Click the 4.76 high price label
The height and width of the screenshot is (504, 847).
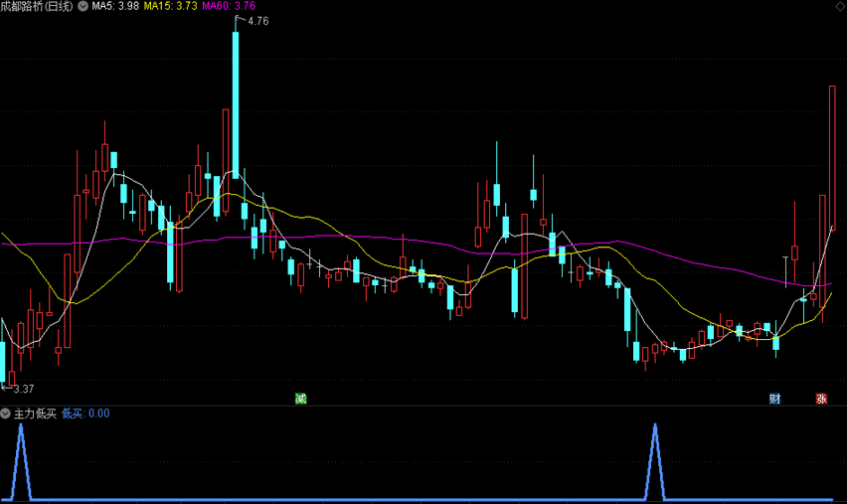pyautogui.click(x=257, y=21)
